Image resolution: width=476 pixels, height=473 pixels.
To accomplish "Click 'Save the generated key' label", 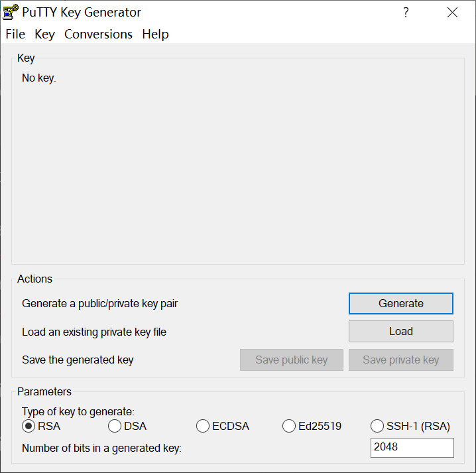I will (78, 360).
